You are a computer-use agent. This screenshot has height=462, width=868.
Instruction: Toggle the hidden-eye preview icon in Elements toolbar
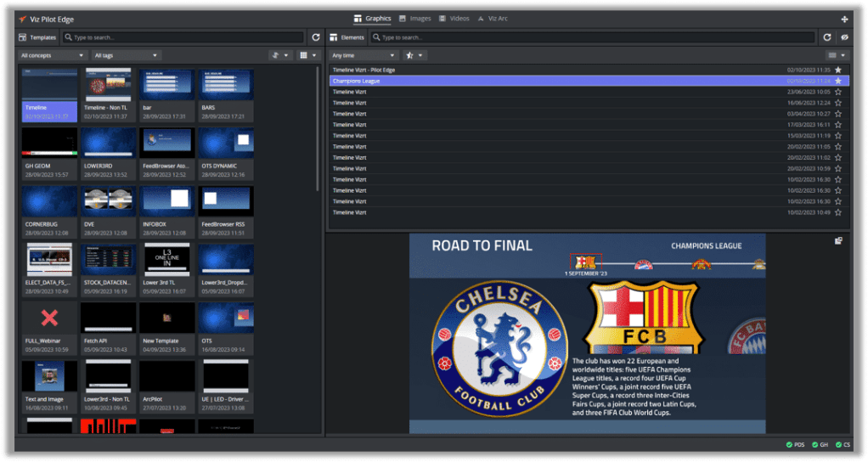(x=844, y=37)
